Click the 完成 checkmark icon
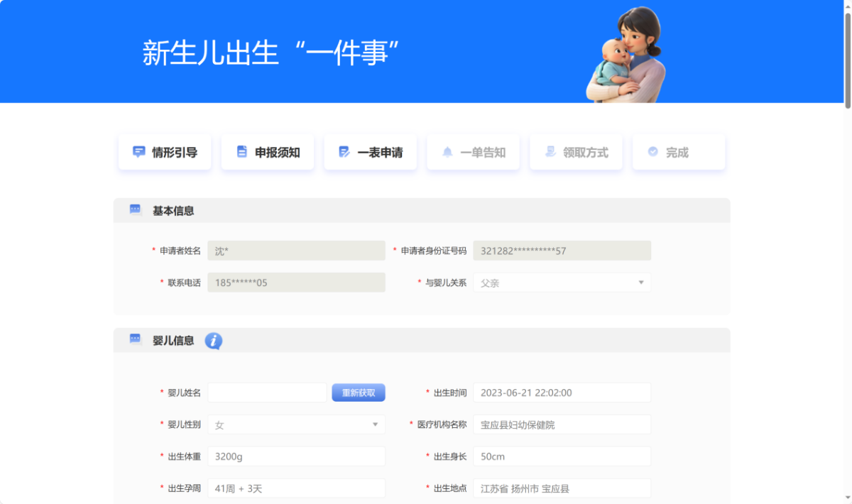This screenshot has height=504, width=852. (653, 152)
